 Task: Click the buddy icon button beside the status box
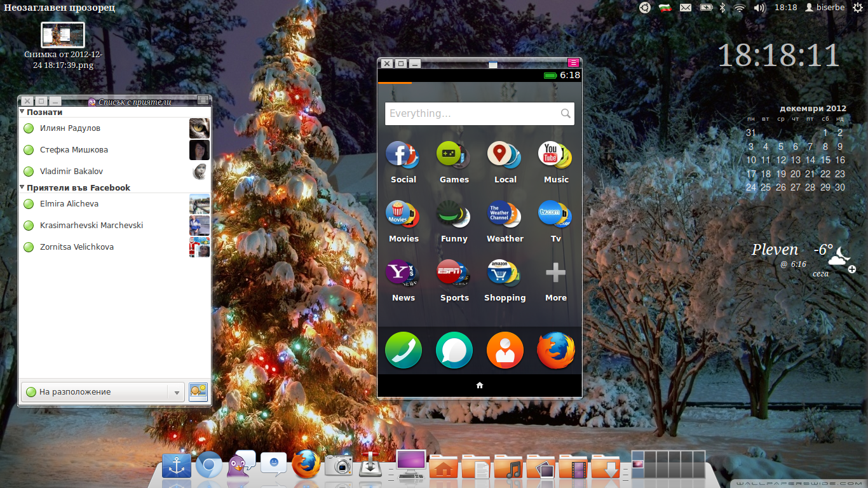(x=198, y=392)
